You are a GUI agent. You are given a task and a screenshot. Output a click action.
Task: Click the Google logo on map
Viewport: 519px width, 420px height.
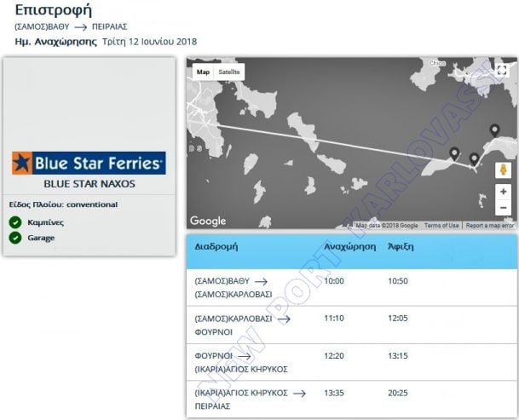point(208,221)
